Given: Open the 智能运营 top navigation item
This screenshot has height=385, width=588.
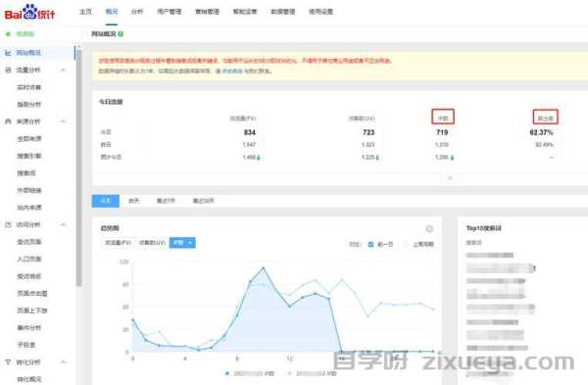Looking at the screenshot, I should 245,12.
